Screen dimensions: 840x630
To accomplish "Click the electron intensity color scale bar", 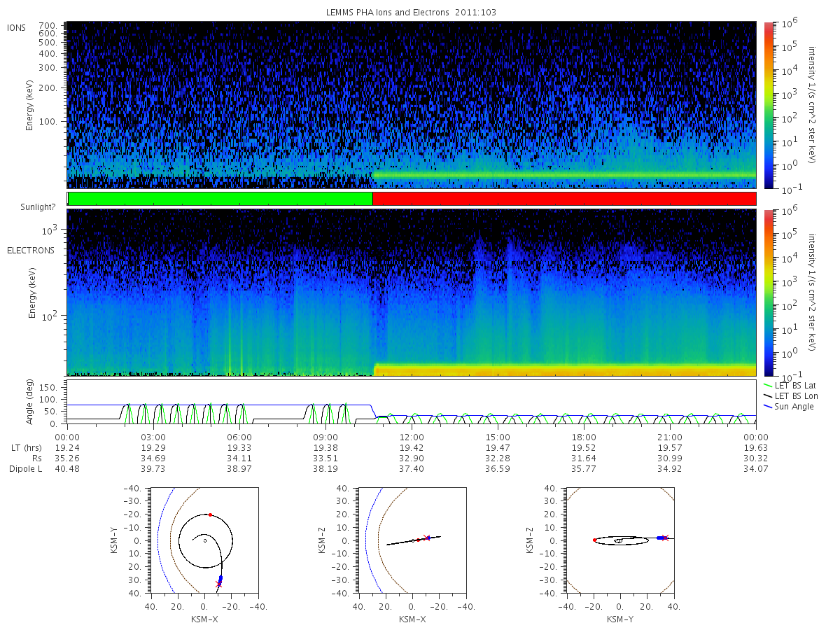I will 768,293.
